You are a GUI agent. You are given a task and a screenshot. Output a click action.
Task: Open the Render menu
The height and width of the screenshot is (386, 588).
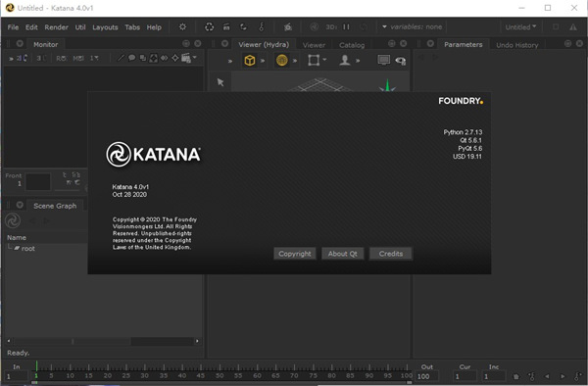coord(56,27)
